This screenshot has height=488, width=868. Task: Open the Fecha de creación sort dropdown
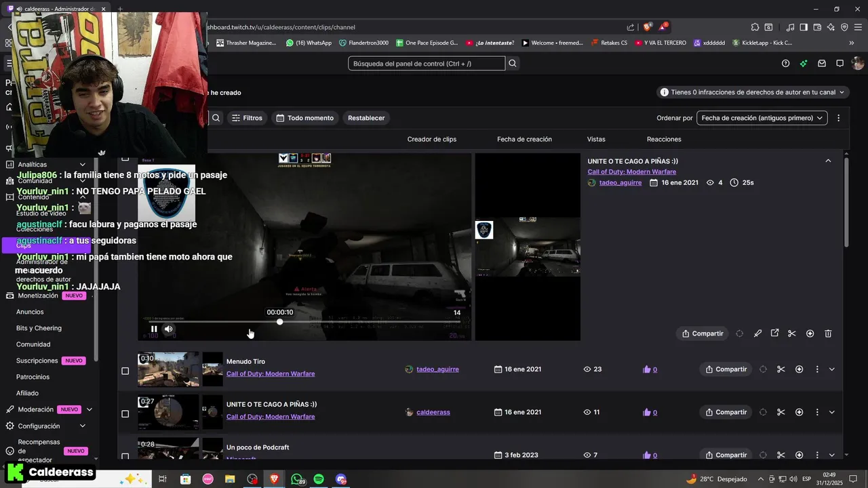(x=762, y=118)
